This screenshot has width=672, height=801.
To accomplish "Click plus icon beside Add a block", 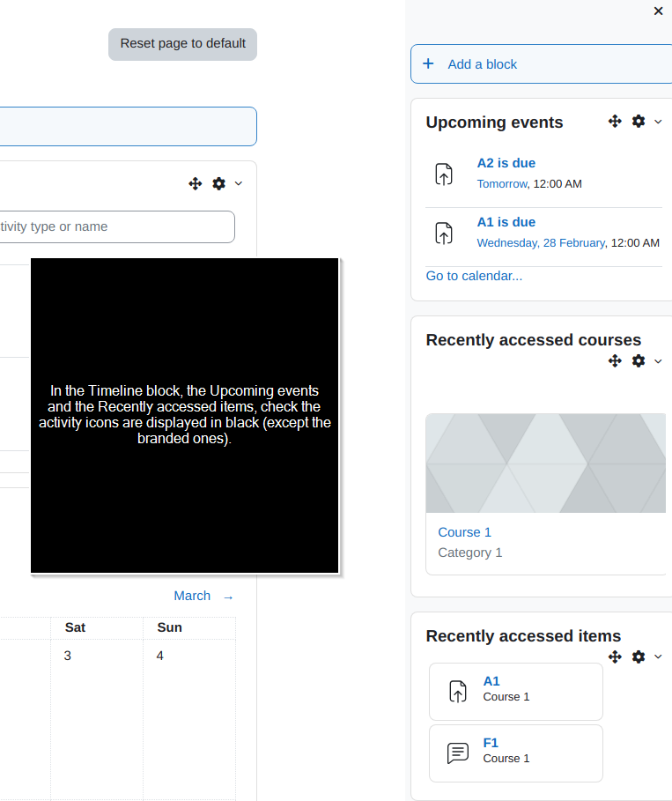I will pos(428,63).
